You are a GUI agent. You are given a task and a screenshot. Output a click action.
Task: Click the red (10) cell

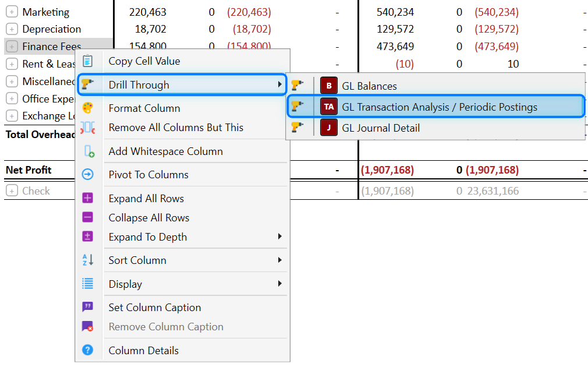(405, 64)
